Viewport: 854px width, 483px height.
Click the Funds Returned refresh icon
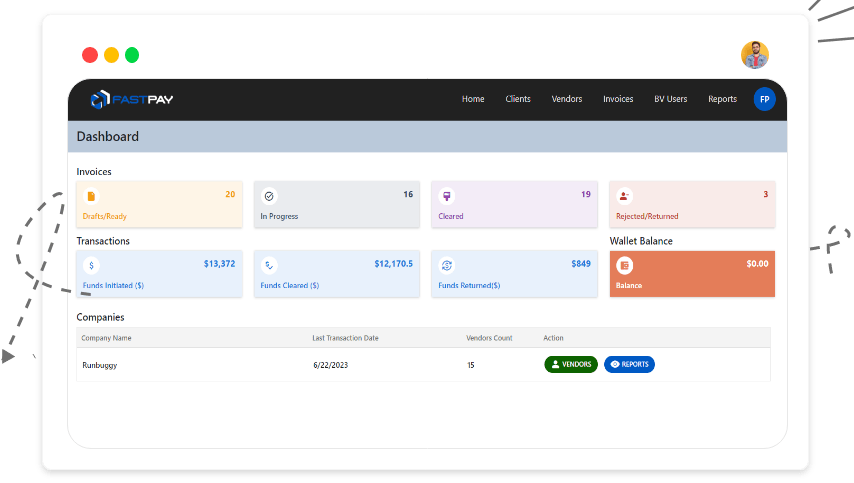click(x=446, y=265)
